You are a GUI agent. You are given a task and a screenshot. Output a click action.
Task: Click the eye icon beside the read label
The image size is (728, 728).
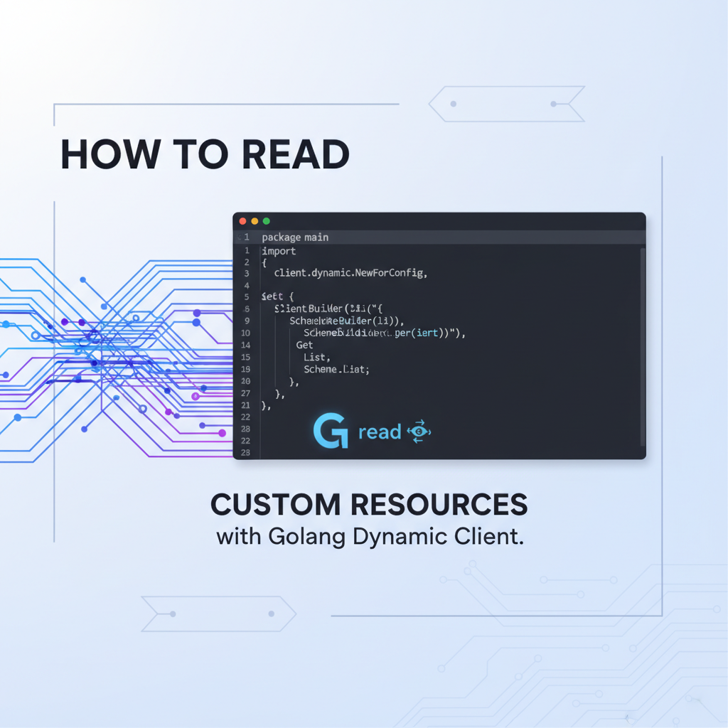coord(419,432)
